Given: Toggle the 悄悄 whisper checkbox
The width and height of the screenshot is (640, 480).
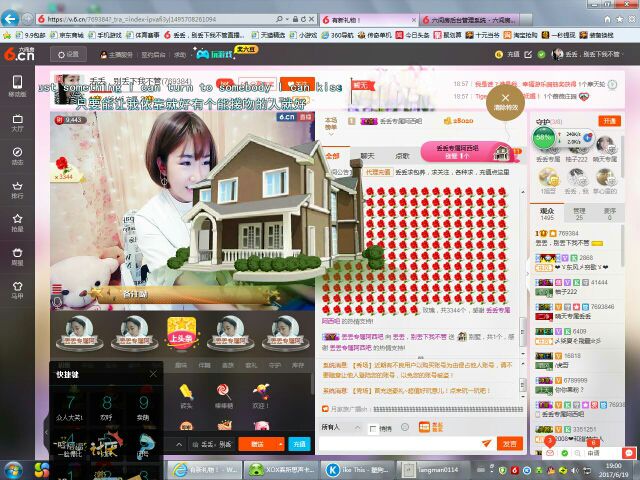Looking at the screenshot, I should (373, 429).
